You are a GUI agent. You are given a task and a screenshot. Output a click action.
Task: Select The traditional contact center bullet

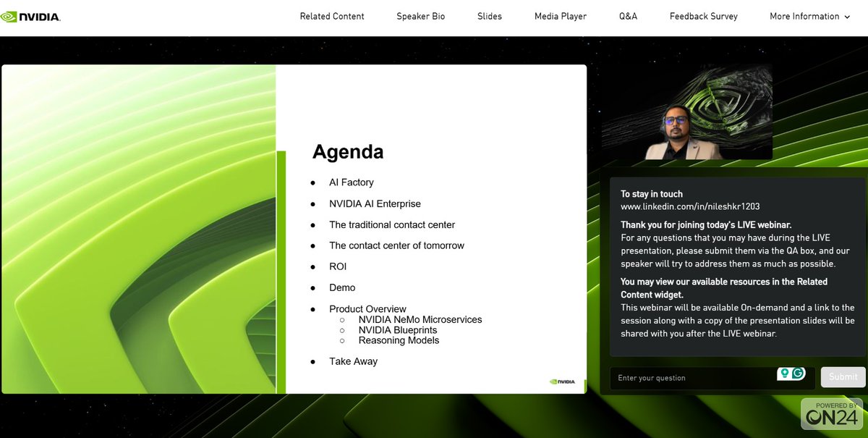click(392, 224)
